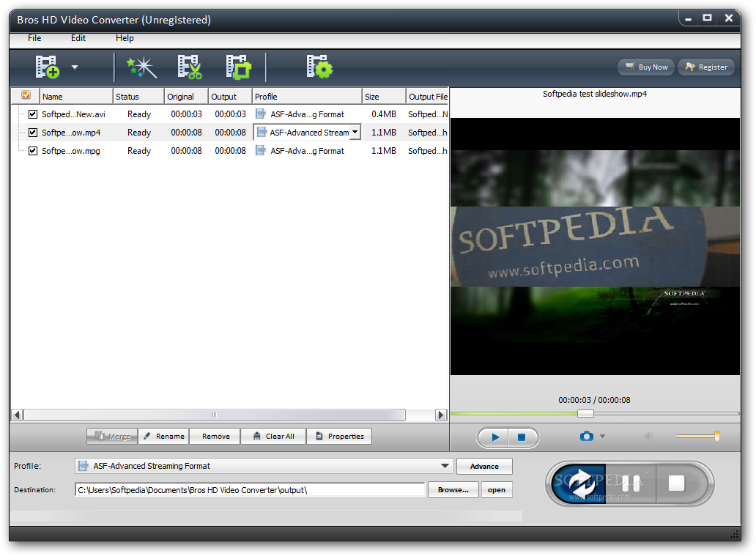Click the ASF profile icon in avi row
This screenshot has height=556, width=756.
[260, 114]
